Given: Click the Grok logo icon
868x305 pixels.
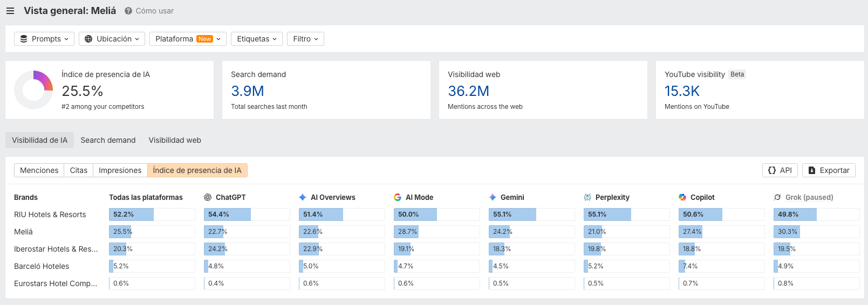Looking at the screenshot, I should [x=777, y=197].
